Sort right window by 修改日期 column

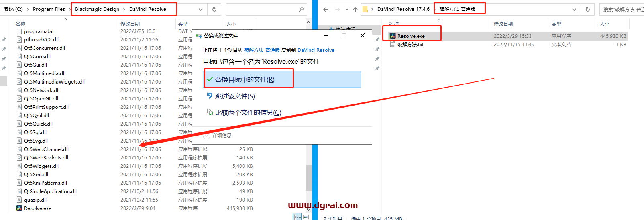click(x=503, y=24)
